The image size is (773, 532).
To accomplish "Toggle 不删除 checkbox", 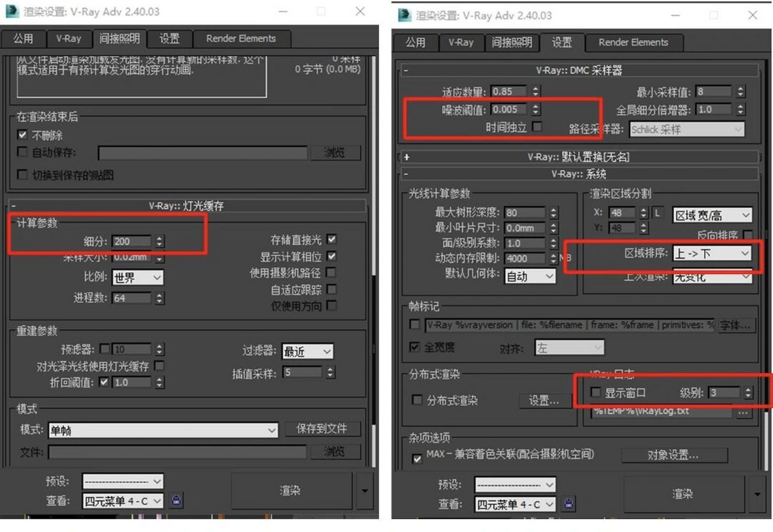I will (x=22, y=135).
